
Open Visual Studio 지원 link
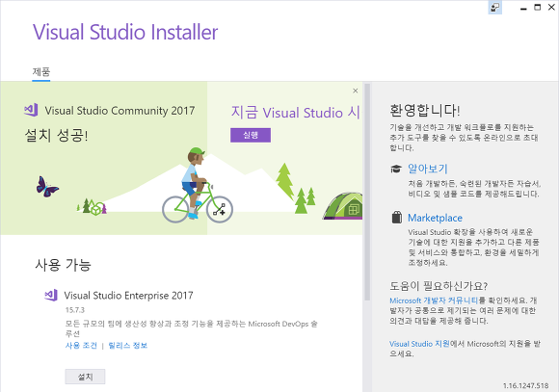419,344
